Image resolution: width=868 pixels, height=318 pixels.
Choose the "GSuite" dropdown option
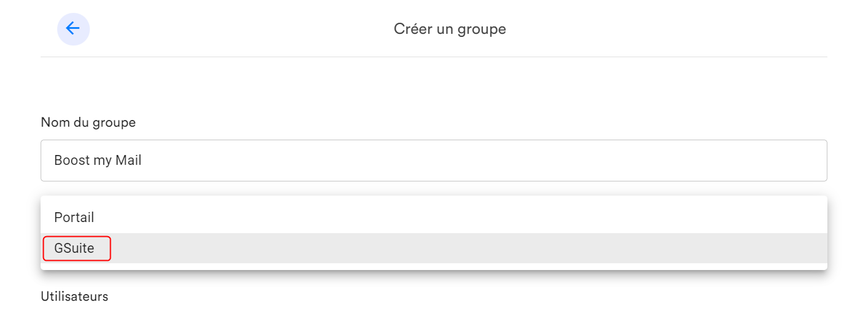click(74, 248)
